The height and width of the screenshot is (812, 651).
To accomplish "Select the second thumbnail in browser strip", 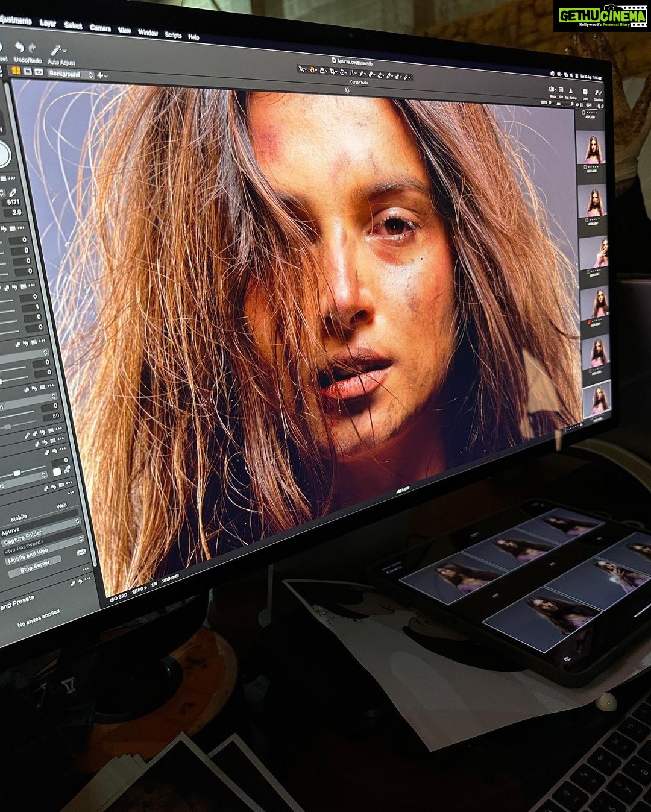I will point(592,200).
